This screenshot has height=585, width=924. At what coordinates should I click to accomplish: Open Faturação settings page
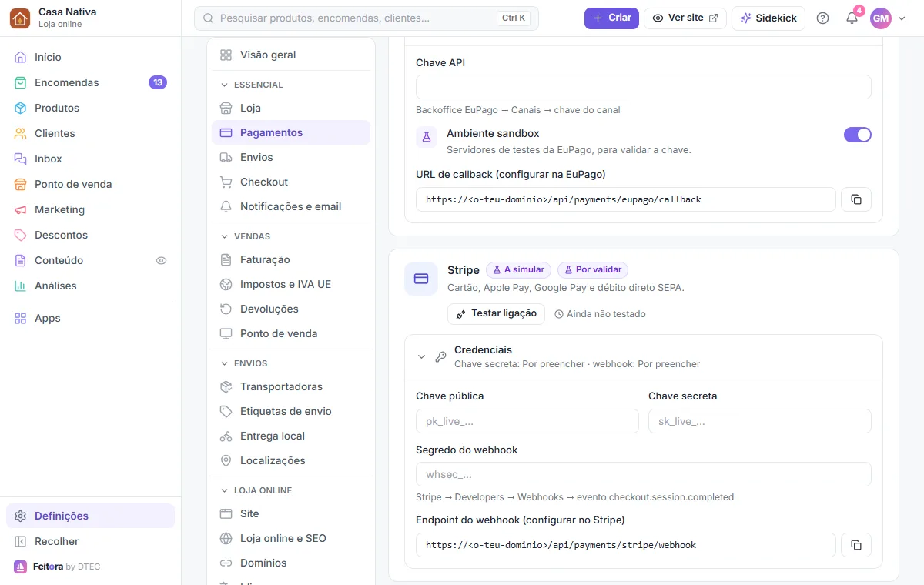[291, 259]
